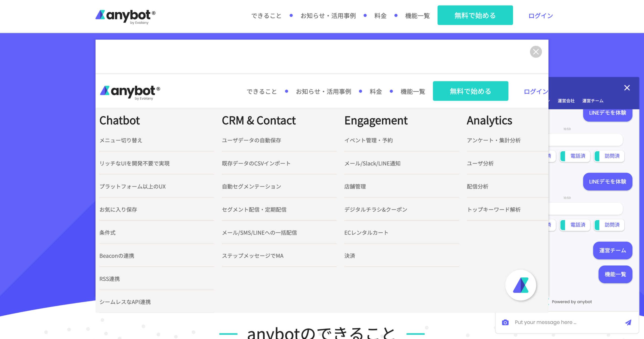Open RSS連携 link

click(x=109, y=279)
